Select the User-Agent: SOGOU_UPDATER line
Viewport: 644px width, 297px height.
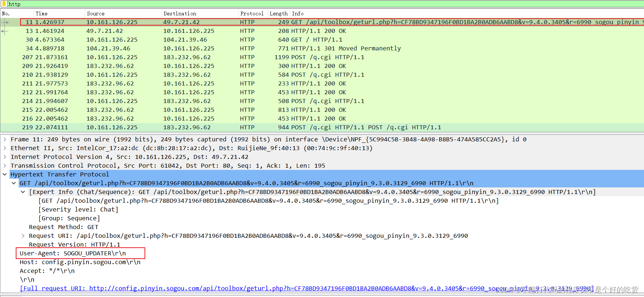(x=73, y=253)
